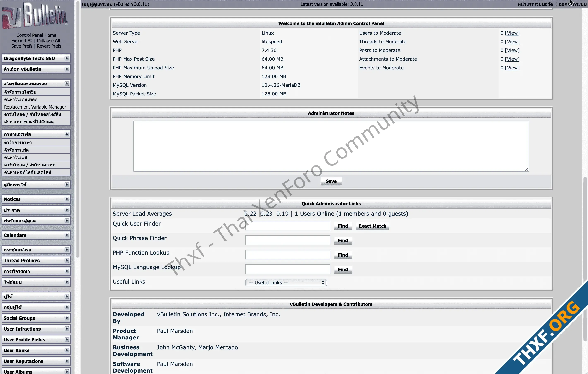The width and height of the screenshot is (588, 374).
Task: Click Find for Quick Phrase Finder
Action: pyautogui.click(x=343, y=240)
